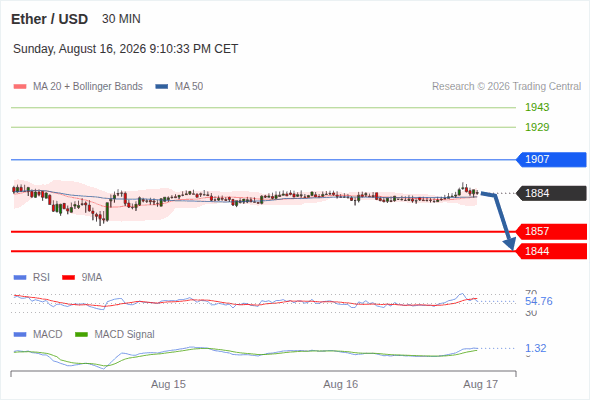Click the Aug 16 date axis label
This screenshot has height=400, width=590.
point(341,384)
